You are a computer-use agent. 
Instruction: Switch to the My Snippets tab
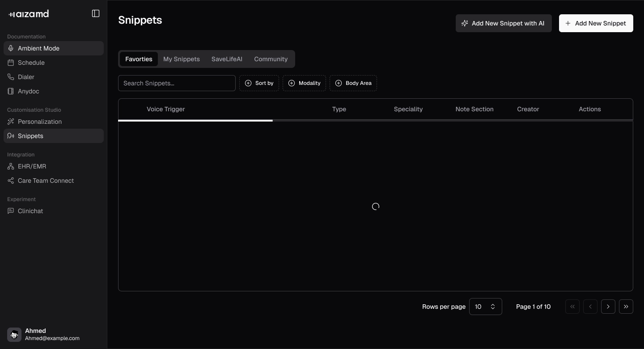coord(182,59)
